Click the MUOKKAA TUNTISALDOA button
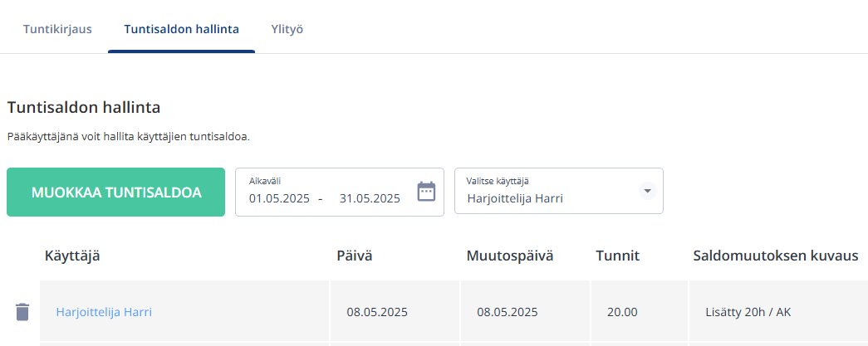This screenshot has height=346, width=868. pos(115,192)
